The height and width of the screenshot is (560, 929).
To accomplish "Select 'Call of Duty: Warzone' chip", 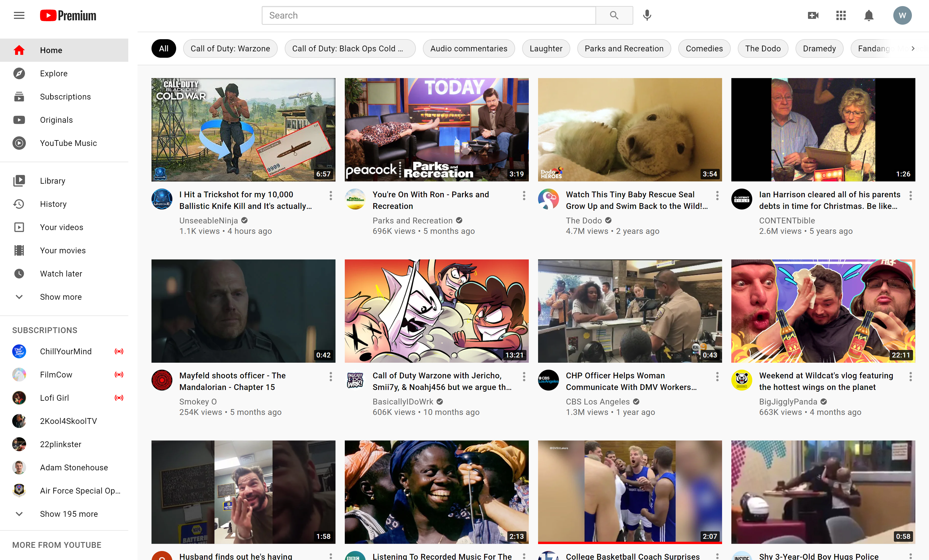I will (230, 49).
